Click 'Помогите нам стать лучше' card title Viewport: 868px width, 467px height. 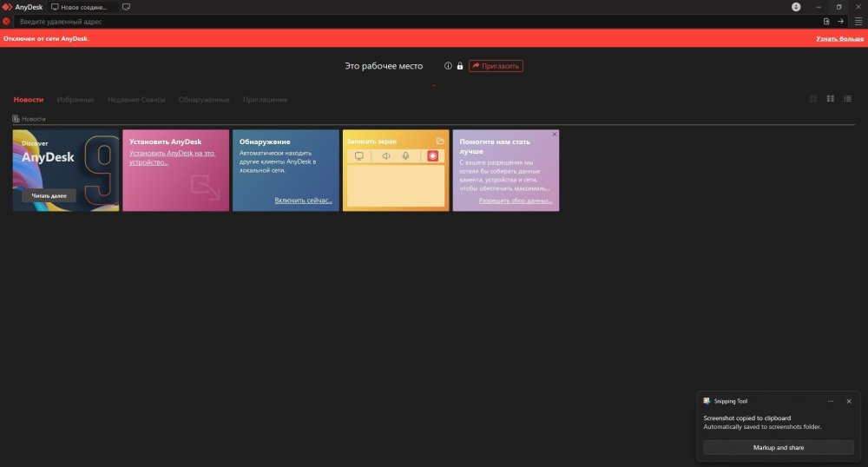[495, 146]
